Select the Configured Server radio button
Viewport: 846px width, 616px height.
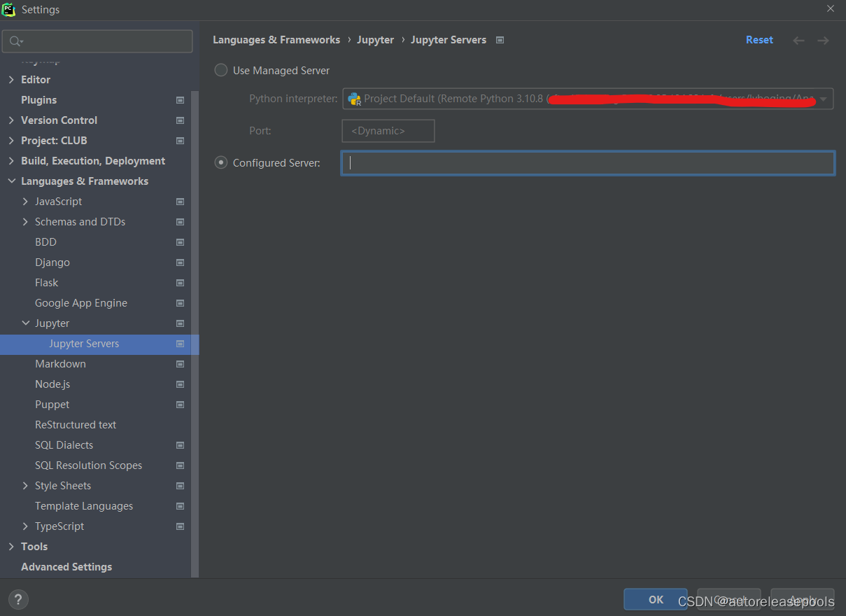click(221, 162)
